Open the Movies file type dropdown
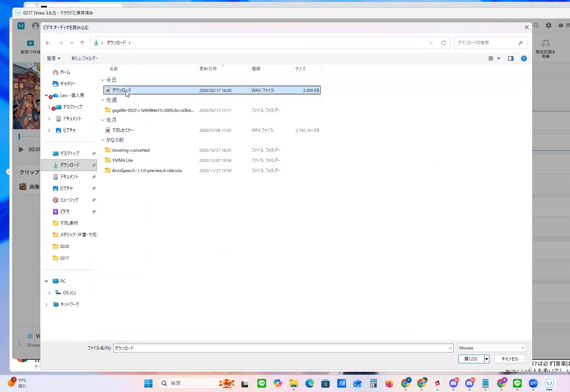The image size is (570, 392). click(492, 348)
